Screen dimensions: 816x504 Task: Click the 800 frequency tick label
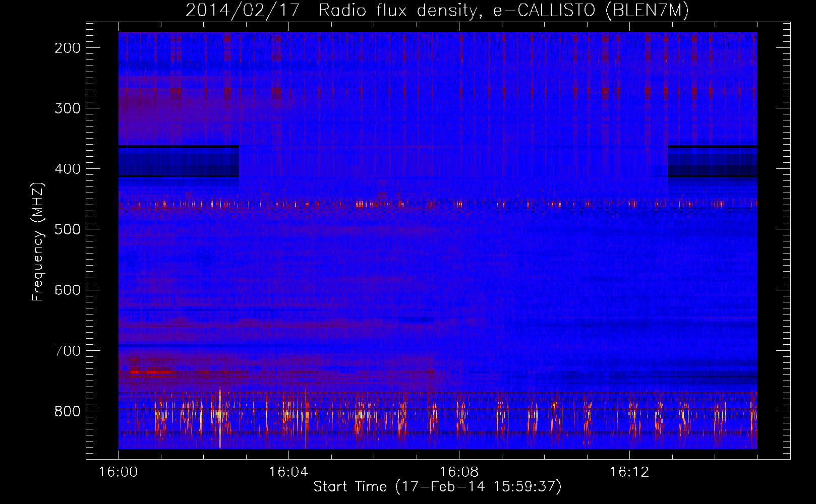click(68, 411)
